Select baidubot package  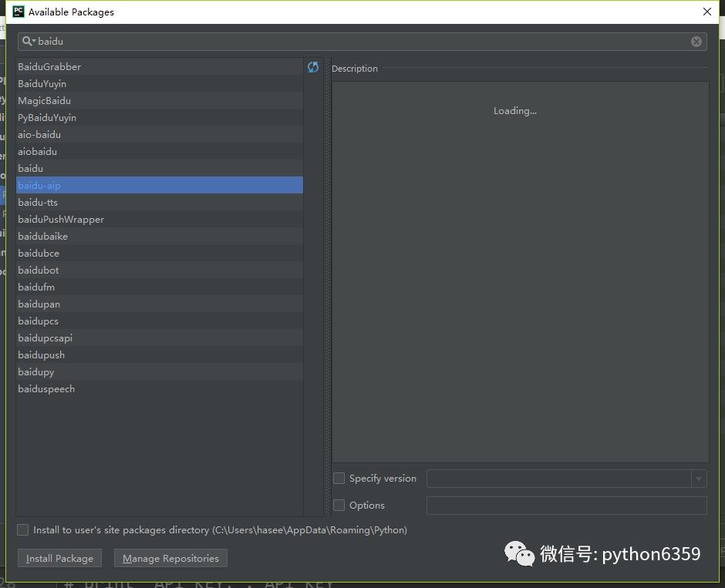point(160,270)
